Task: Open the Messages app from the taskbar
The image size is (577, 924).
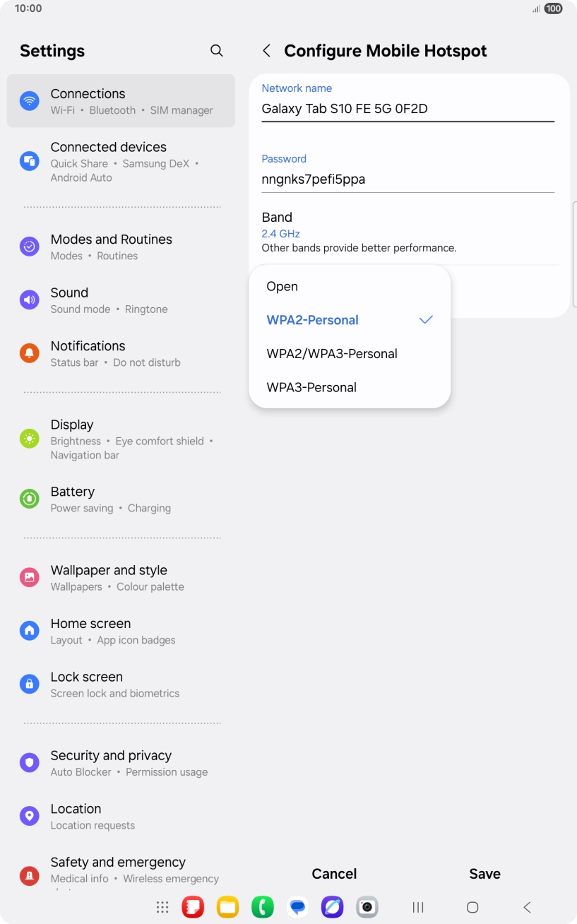Action: coord(297,906)
